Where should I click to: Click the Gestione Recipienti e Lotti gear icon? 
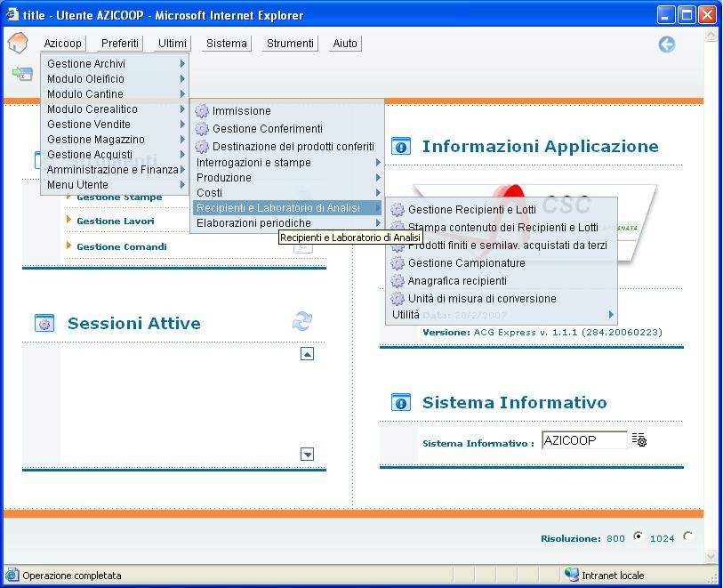click(398, 210)
